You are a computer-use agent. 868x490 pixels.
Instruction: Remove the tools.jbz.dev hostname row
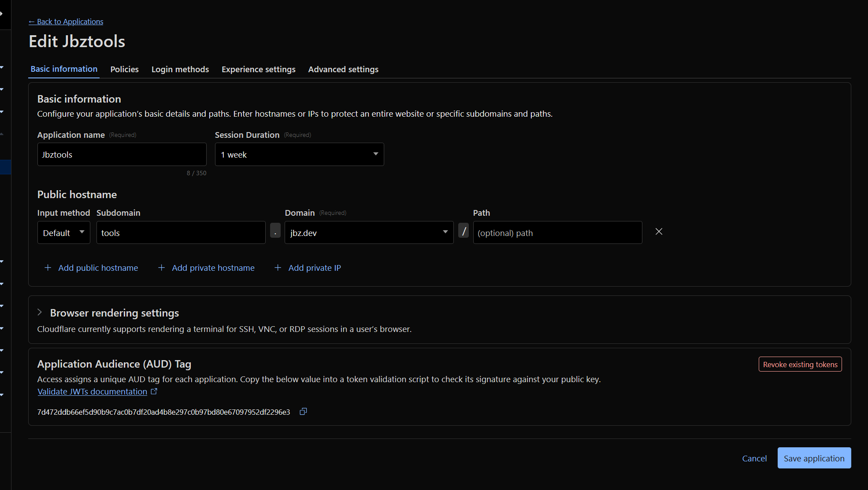pyautogui.click(x=659, y=232)
